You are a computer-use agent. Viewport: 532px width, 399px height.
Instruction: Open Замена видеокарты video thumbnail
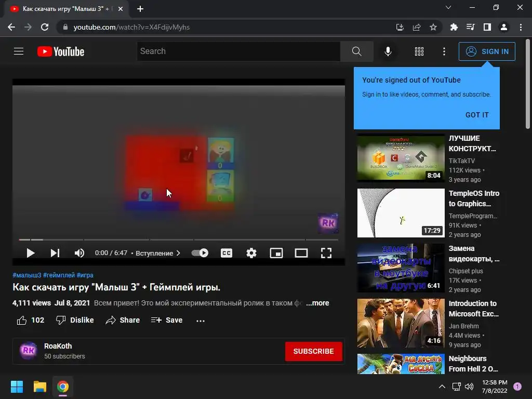click(x=401, y=268)
